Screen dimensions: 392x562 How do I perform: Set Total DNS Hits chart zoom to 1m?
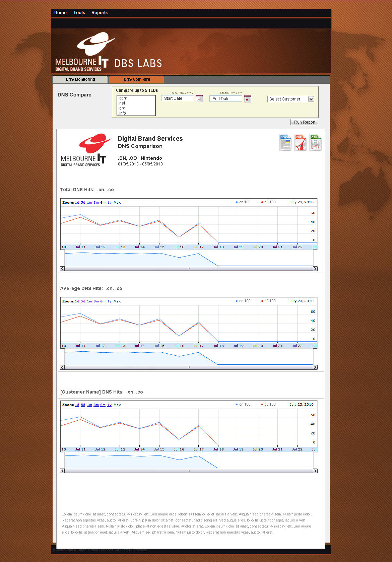(x=89, y=202)
